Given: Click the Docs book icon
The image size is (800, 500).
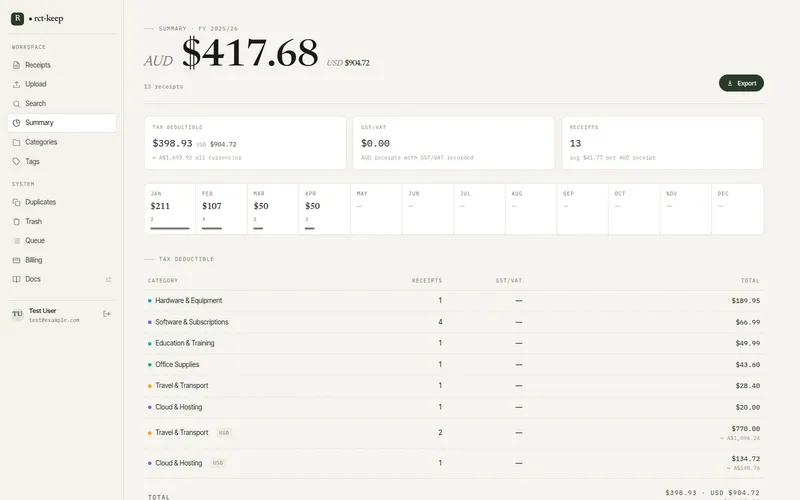Looking at the screenshot, I should pos(16,279).
